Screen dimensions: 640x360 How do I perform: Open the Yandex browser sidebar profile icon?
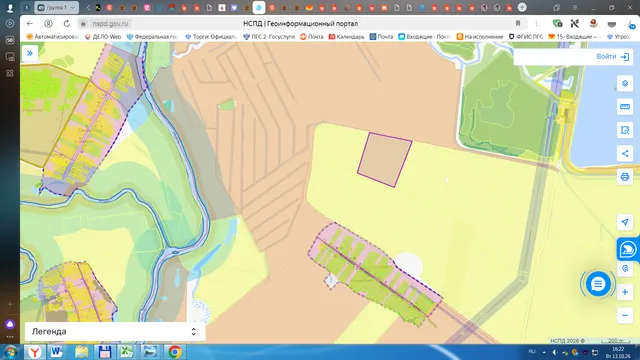(10, 7)
